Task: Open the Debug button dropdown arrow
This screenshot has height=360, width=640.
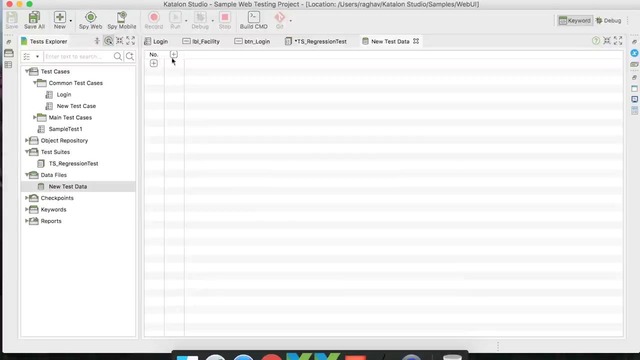Action: pyautogui.click(x=213, y=21)
